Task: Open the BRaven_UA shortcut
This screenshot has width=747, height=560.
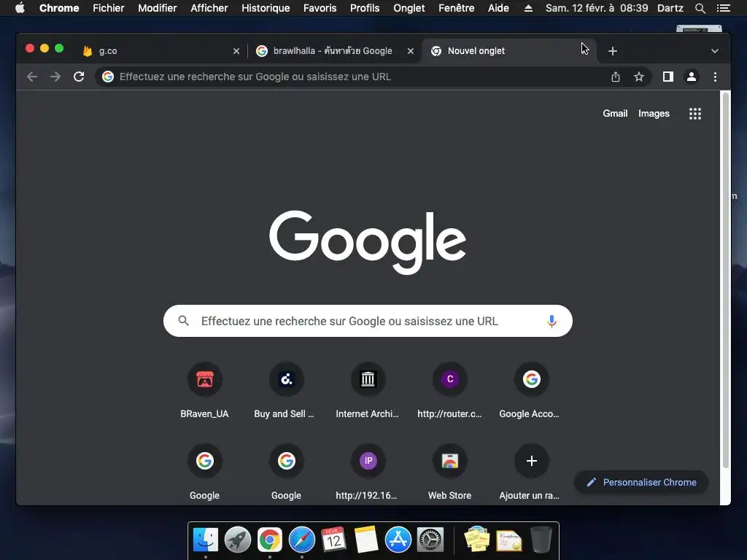Action: [x=204, y=391]
